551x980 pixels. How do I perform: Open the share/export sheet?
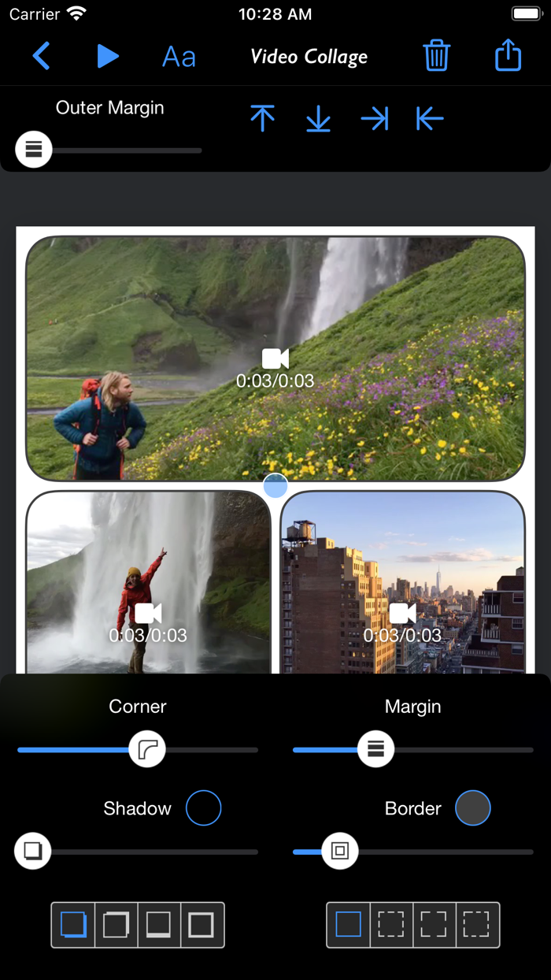[508, 55]
